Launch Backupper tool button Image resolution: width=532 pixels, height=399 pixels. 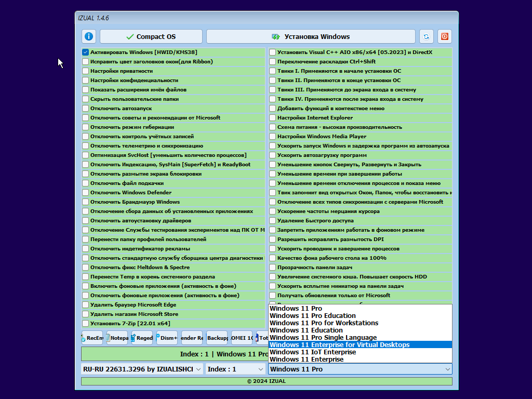pos(217,338)
